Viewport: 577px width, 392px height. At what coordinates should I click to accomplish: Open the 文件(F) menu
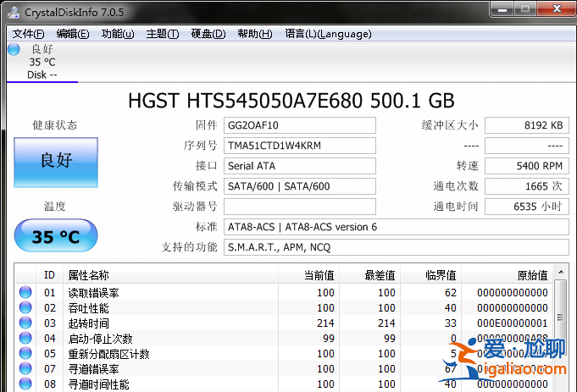(28, 34)
